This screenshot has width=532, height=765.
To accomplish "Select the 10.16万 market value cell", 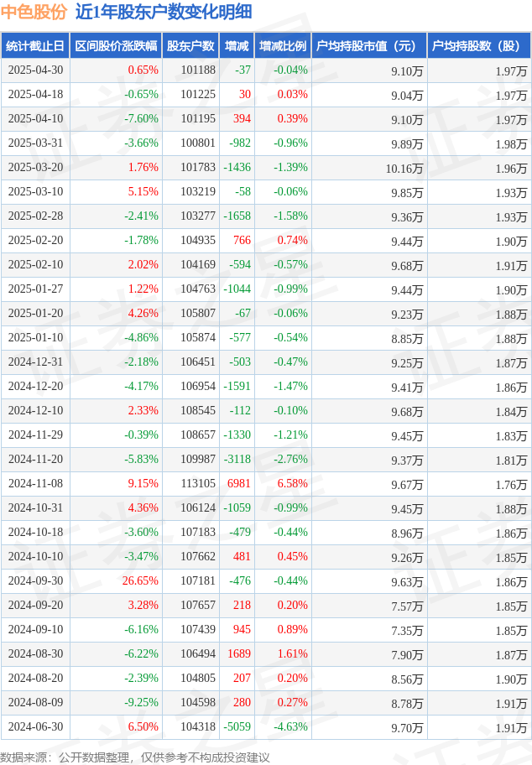I will 404,169.
